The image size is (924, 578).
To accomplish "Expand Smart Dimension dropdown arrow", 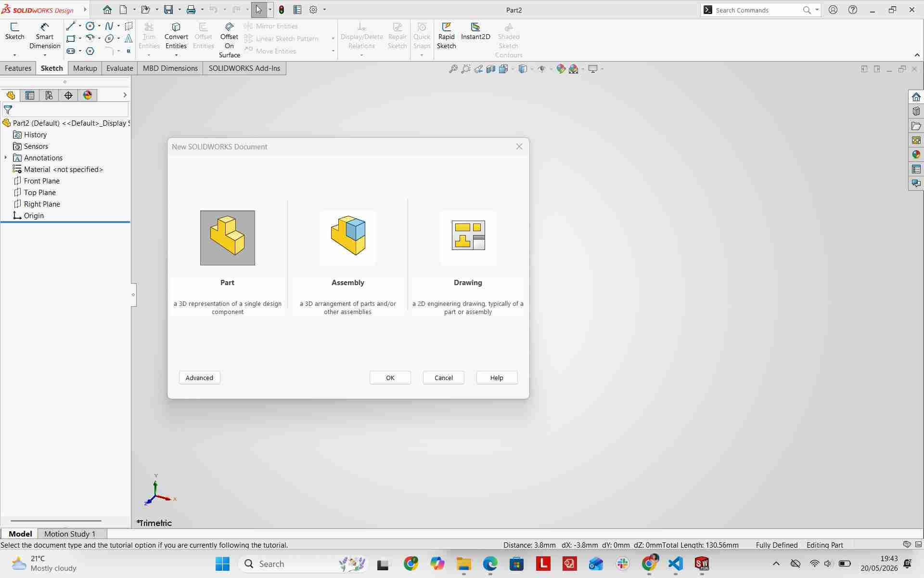I will coord(45,55).
